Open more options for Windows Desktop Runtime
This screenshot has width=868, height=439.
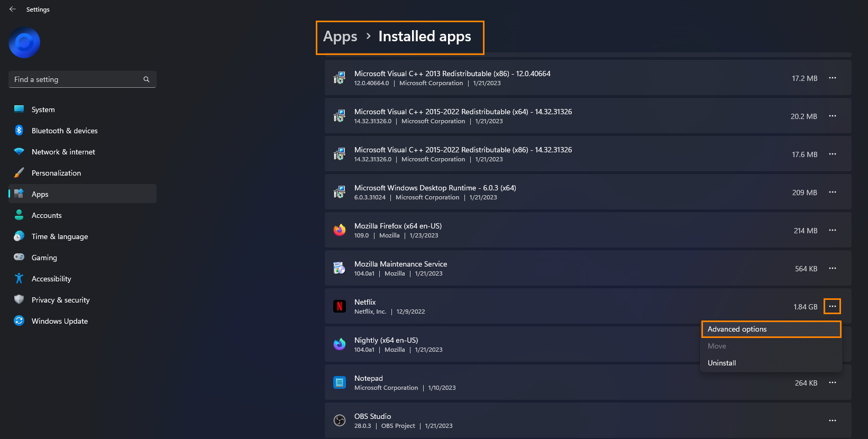(x=833, y=192)
